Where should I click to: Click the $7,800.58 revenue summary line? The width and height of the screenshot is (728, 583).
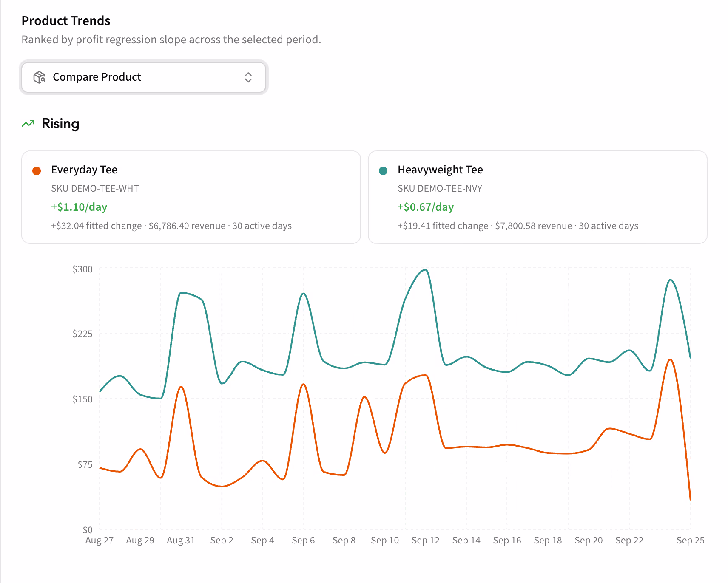click(518, 226)
